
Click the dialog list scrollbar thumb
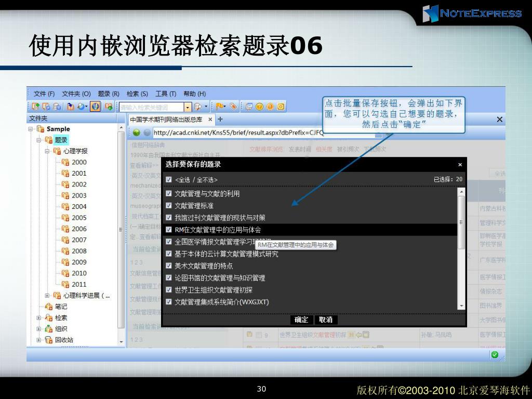(x=461, y=222)
